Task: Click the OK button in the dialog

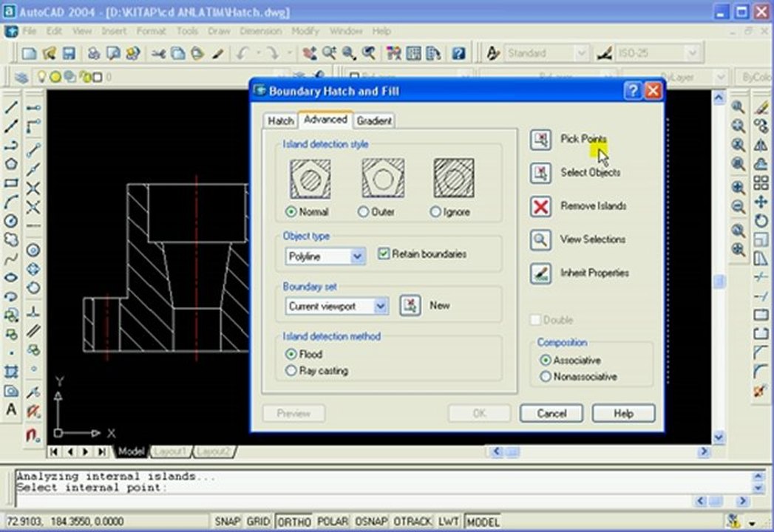Action: 479,414
